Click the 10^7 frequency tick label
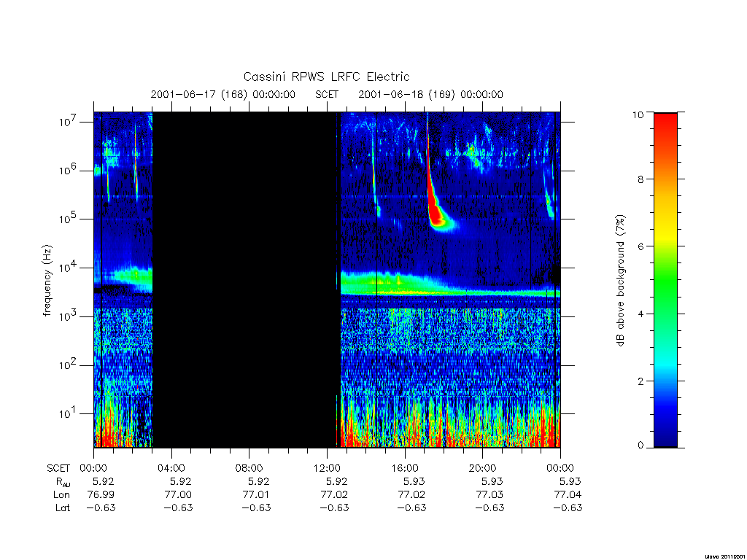 click(x=69, y=122)
